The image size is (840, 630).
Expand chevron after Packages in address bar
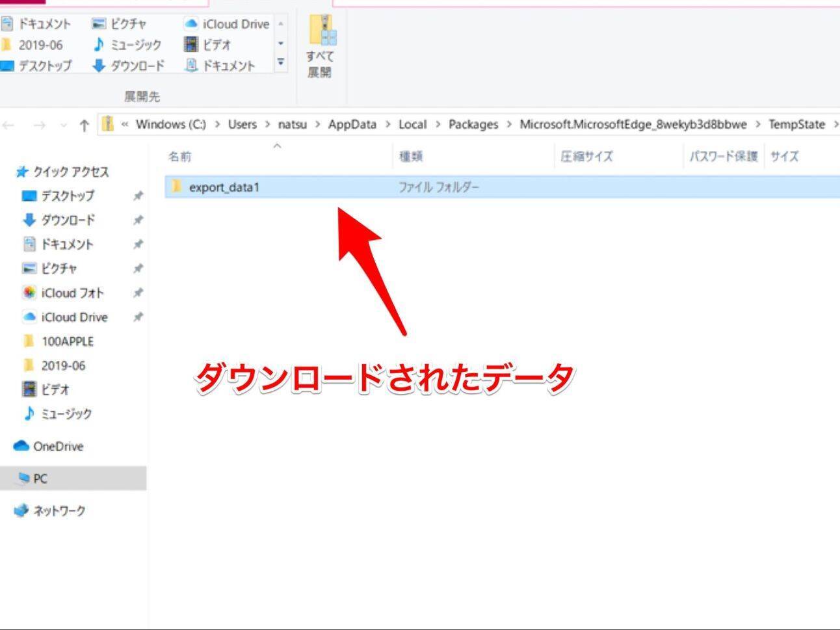click(509, 124)
